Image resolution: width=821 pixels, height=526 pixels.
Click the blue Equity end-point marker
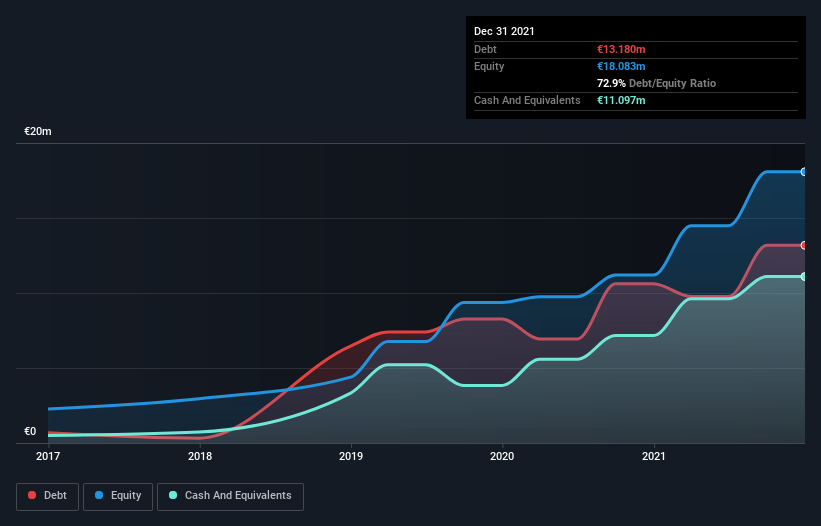point(804,172)
